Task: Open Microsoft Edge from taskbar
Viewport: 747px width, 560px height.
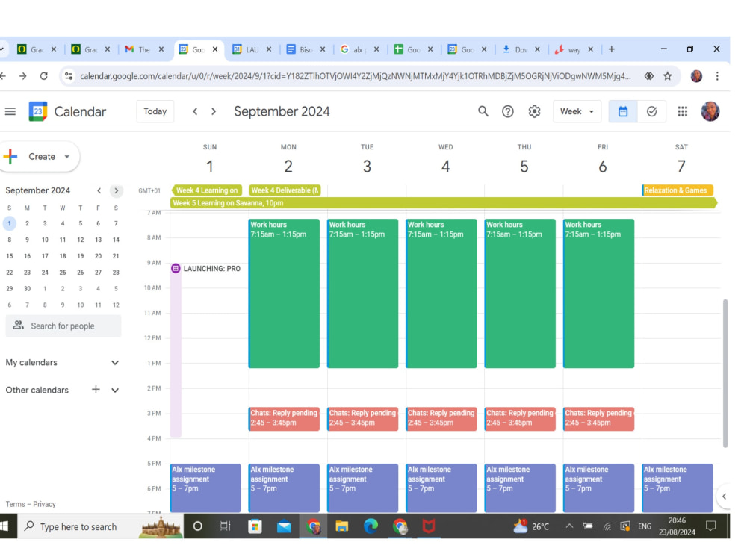Action: pyautogui.click(x=371, y=526)
